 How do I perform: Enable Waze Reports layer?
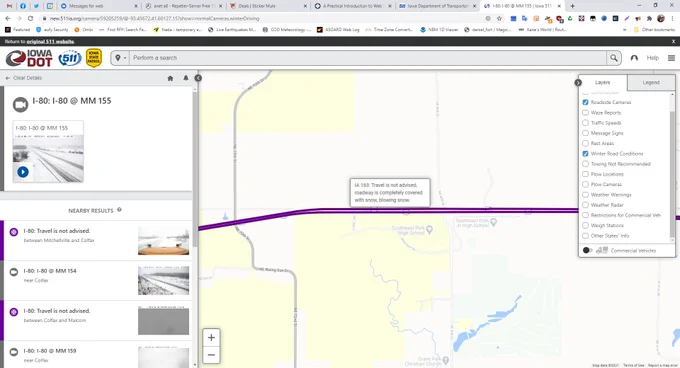click(585, 113)
